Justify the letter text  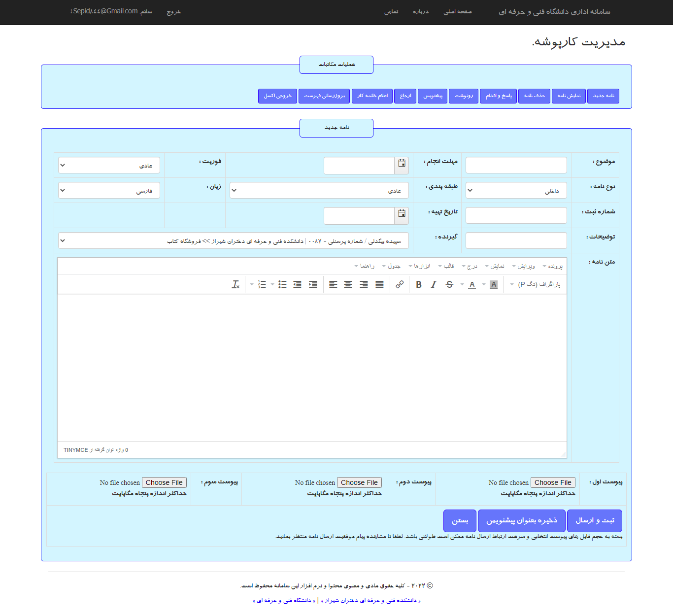tap(379, 284)
